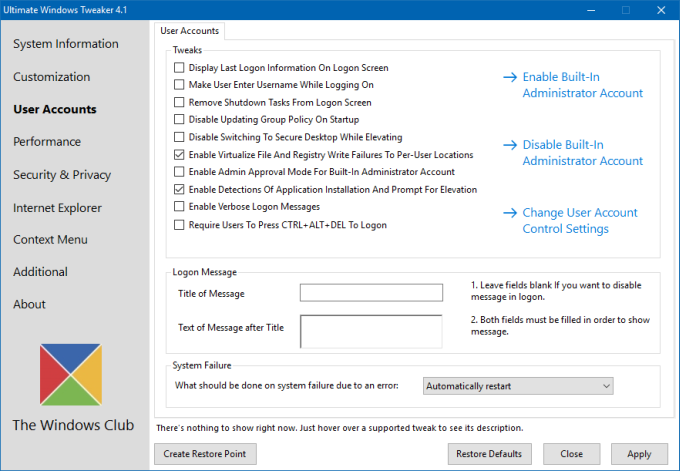Open About section

(29, 304)
